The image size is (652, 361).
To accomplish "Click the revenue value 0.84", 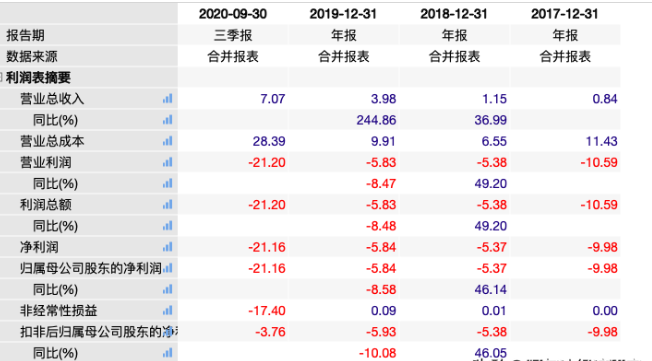I will pyautogui.click(x=605, y=99).
